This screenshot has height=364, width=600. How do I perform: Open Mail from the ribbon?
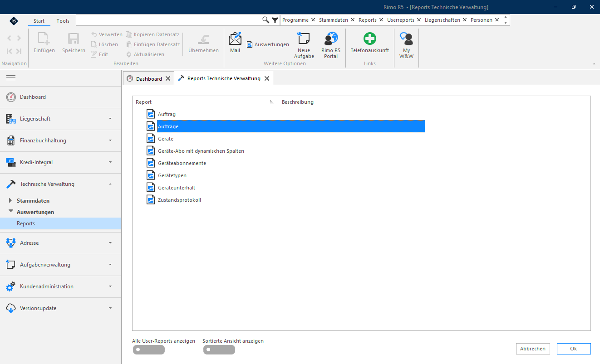tap(235, 43)
